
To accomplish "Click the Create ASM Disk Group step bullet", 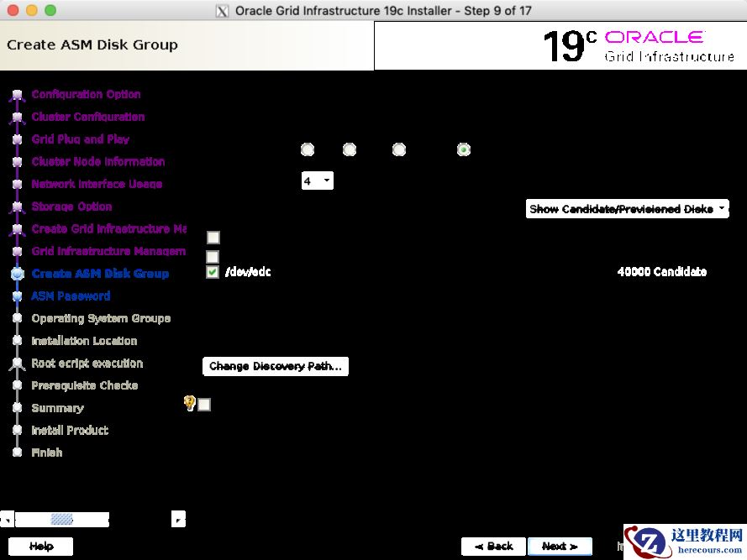I will point(17,274).
